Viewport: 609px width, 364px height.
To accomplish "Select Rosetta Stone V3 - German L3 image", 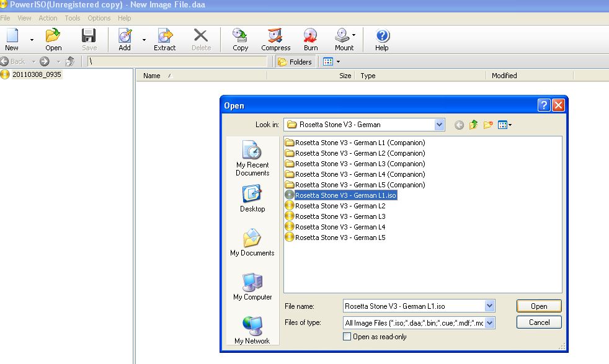I will click(x=339, y=216).
